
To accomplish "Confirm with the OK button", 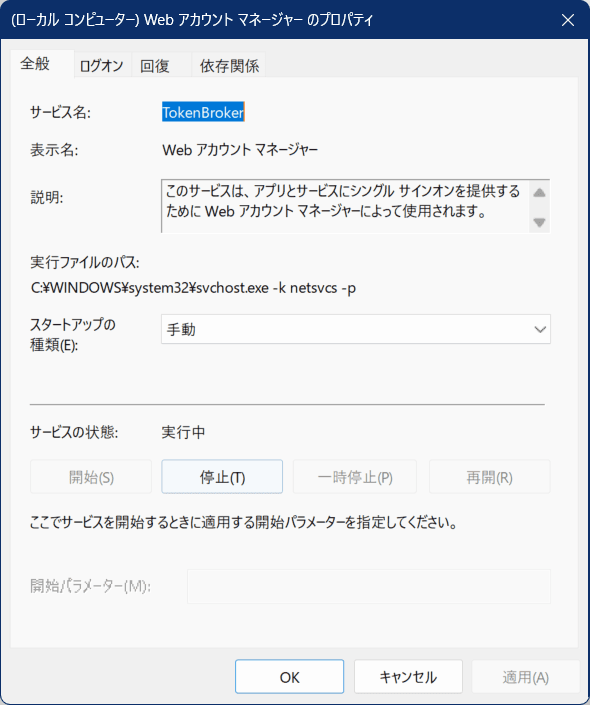I will point(290,677).
